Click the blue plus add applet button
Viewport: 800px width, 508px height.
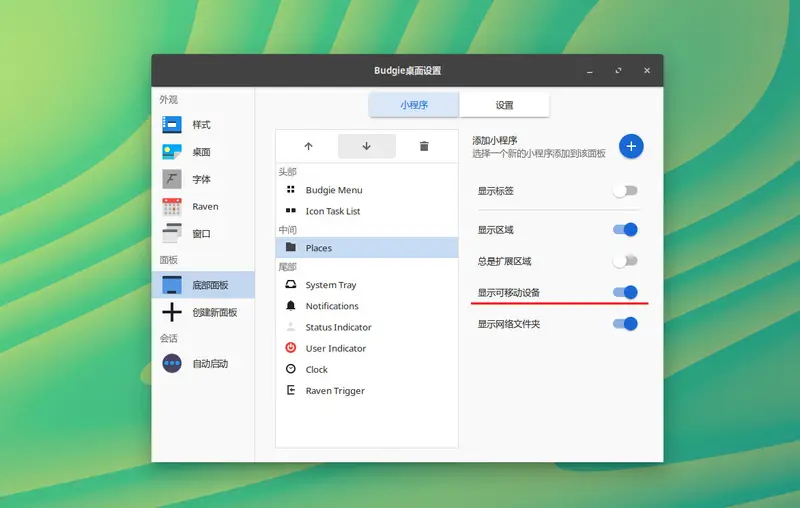pos(630,146)
